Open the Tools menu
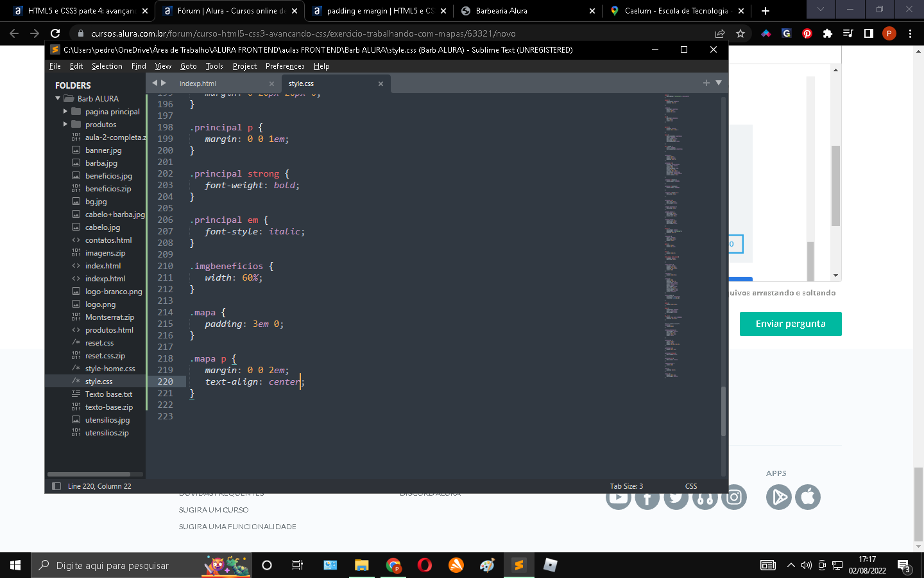924x578 pixels. pyautogui.click(x=214, y=66)
